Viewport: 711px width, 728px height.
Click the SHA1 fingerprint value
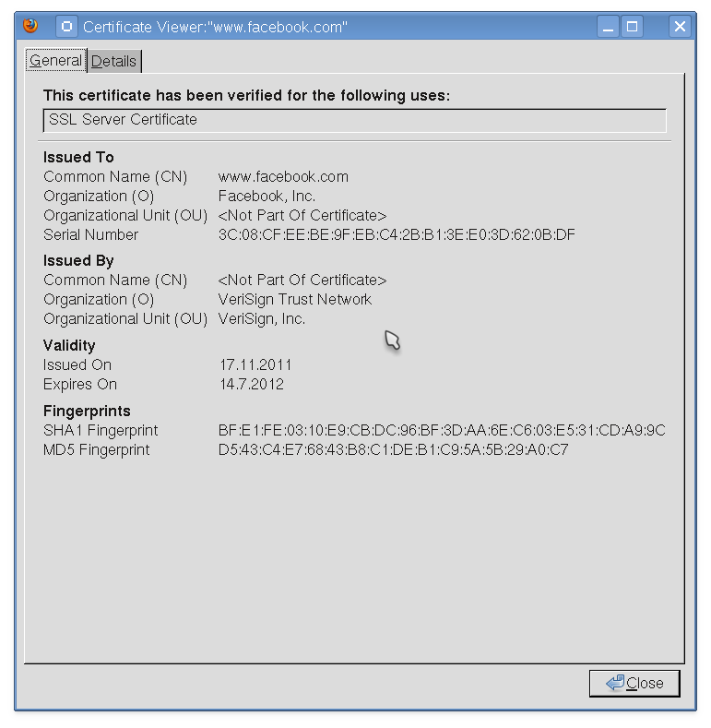[x=442, y=430]
